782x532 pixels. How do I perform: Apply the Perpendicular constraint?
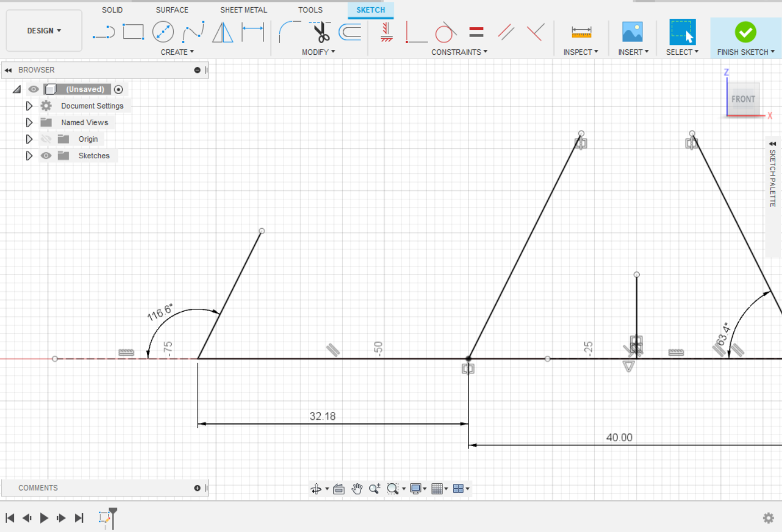pos(535,32)
